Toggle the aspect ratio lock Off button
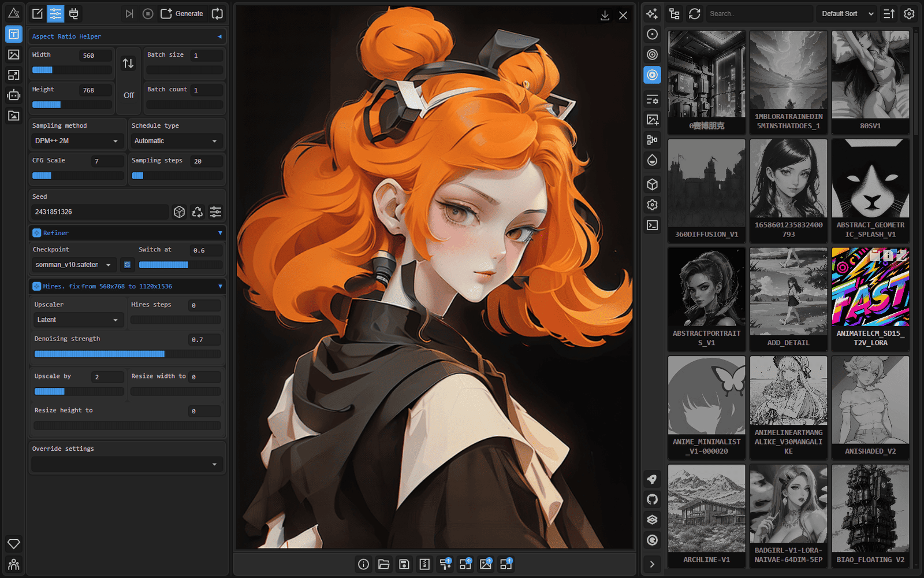 [128, 95]
